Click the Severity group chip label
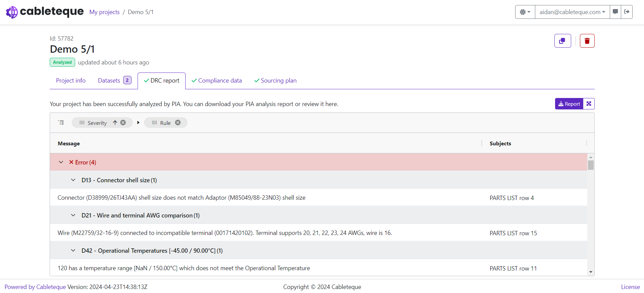Screen dimensions: 644x293 point(97,123)
